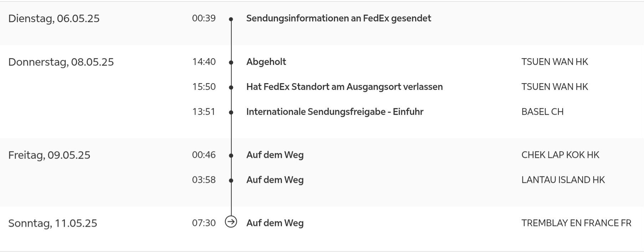Select the dot next to Internationale Sendungsfreigabe
The height and width of the screenshot is (252, 644).
(231, 112)
